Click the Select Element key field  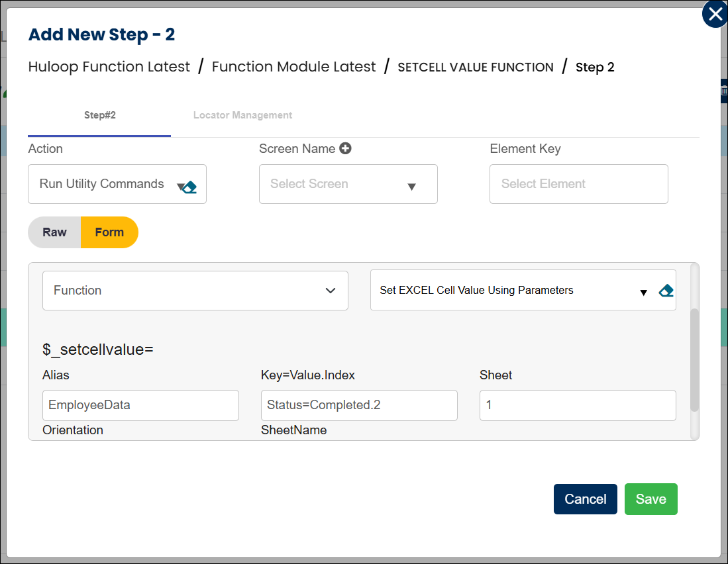click(x=578, y=184)
